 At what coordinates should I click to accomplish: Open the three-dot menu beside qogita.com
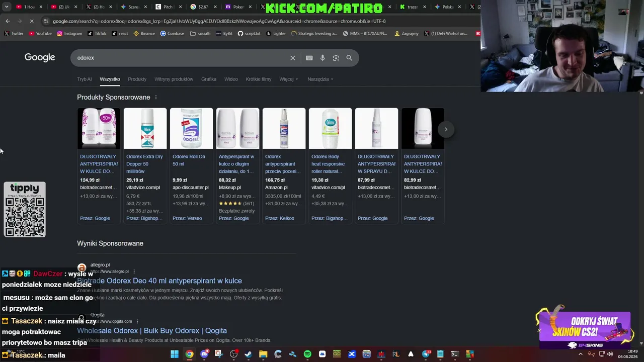pos(137,321)
